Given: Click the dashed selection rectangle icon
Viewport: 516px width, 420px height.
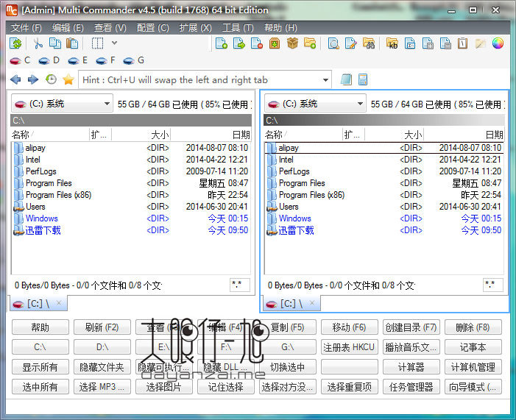Looking at the screenshot, I should click(x=97, y=43).
